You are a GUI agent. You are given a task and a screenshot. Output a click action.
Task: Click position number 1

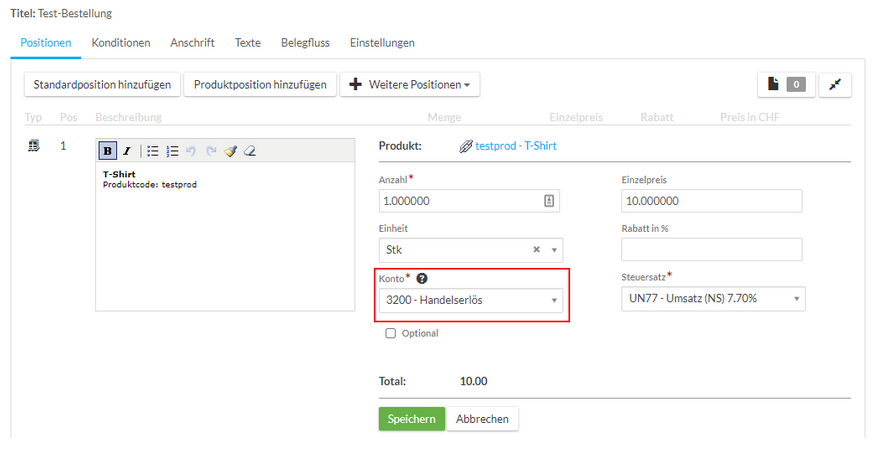pos(63,146)
